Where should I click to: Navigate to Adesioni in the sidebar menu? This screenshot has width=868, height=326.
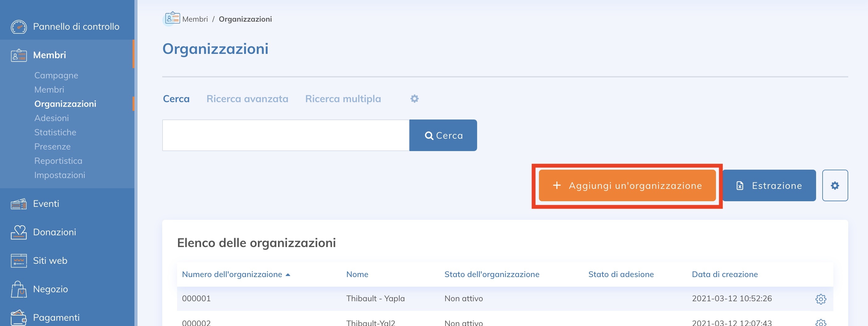[x=52, y=118]
